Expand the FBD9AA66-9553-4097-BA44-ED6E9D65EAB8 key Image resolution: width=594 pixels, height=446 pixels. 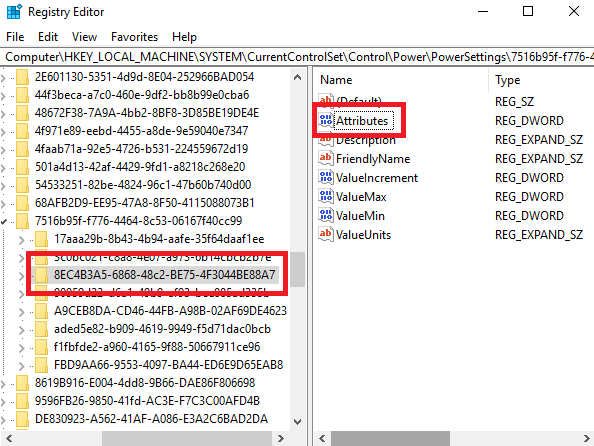point(22,366)
